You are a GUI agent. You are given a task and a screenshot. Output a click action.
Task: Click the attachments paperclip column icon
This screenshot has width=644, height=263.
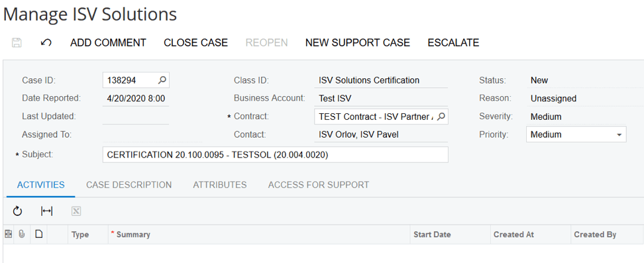click(x=22, y=235)
